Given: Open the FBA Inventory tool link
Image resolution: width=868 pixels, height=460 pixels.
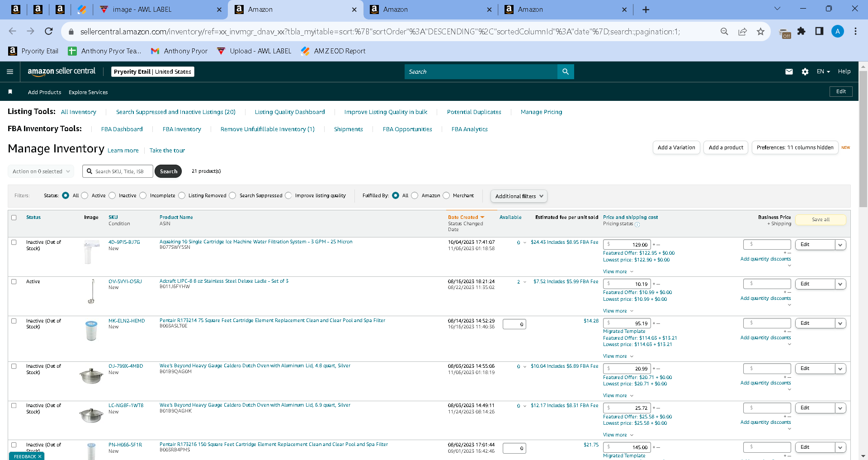Looking at the screenshot, I should [182, 129].
